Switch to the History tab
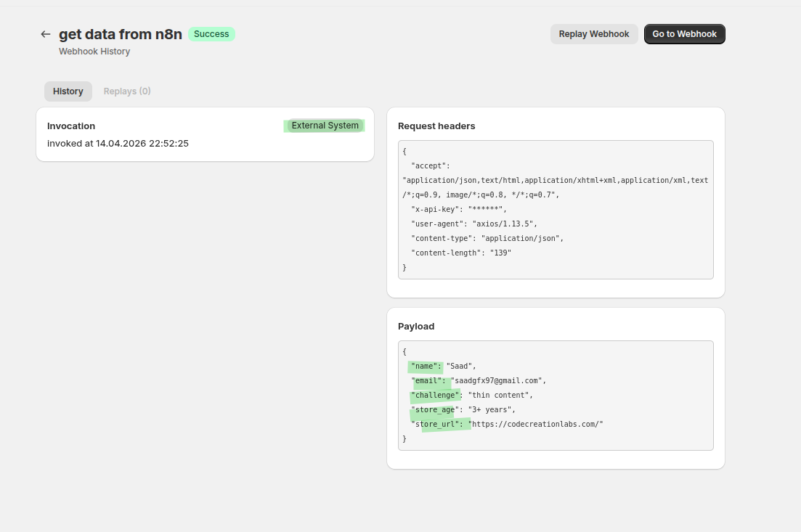Viewport: 801px width, 532px height. [x=68, y=91]
